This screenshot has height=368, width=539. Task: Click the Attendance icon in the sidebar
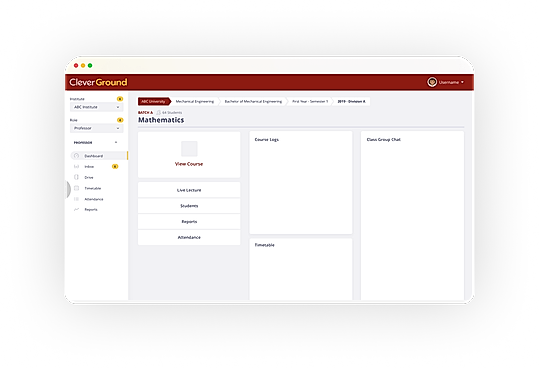pyautogui.click(x=76, y=199)
